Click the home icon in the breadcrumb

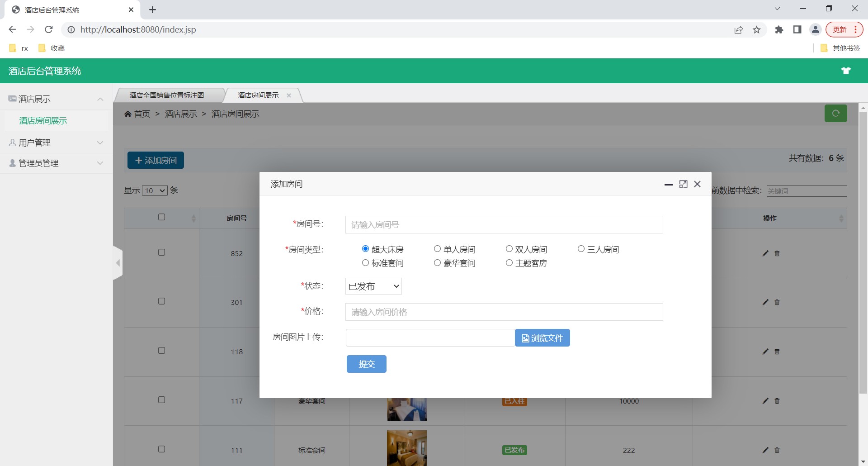pos(128,114)
